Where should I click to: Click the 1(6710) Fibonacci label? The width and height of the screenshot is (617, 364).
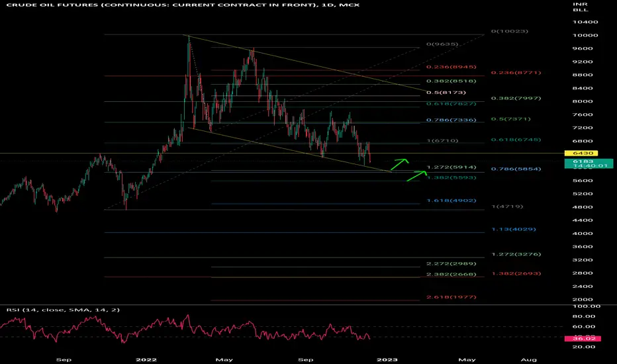[442, 140]
